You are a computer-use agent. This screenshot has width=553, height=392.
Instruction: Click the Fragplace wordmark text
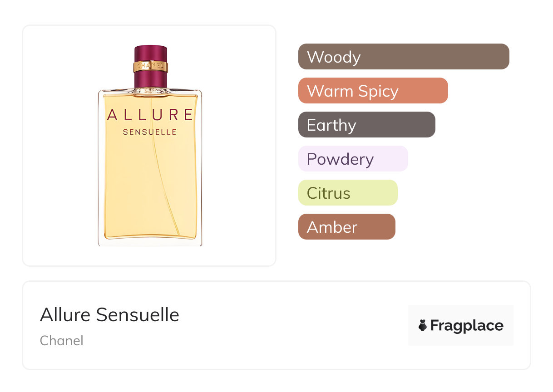tap(467, 325)
